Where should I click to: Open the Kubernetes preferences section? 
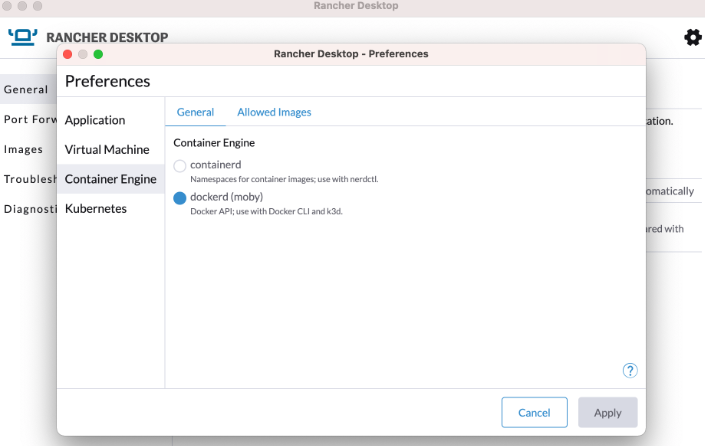[x=111, y=209]
